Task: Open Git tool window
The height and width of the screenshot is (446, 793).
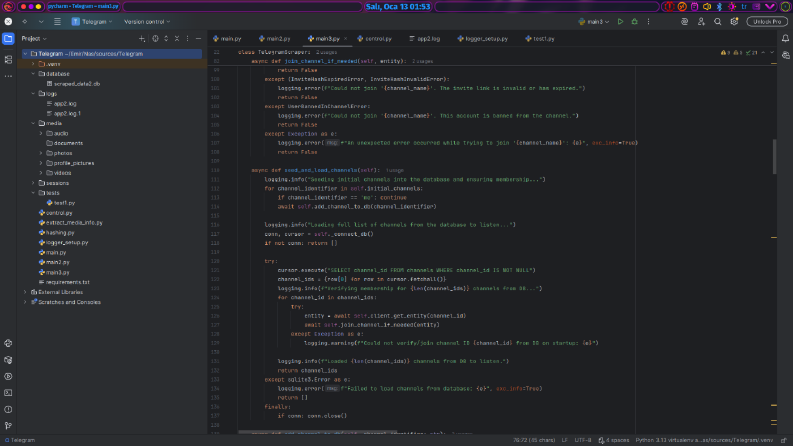Action: [8, 426]
